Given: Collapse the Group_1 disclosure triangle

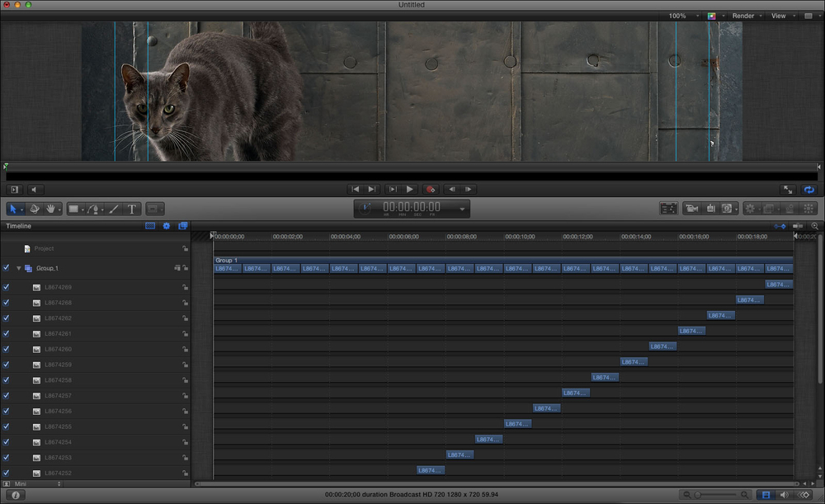Looking at the screenshot, I should click(18, 268).
